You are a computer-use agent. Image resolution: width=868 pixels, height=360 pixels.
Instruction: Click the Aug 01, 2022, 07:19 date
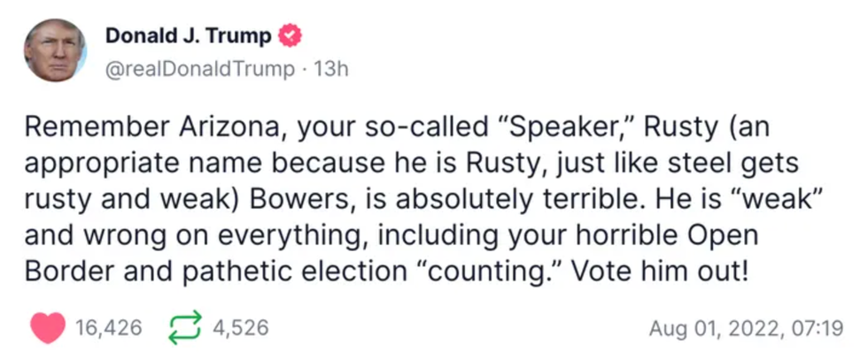[745, 329]
